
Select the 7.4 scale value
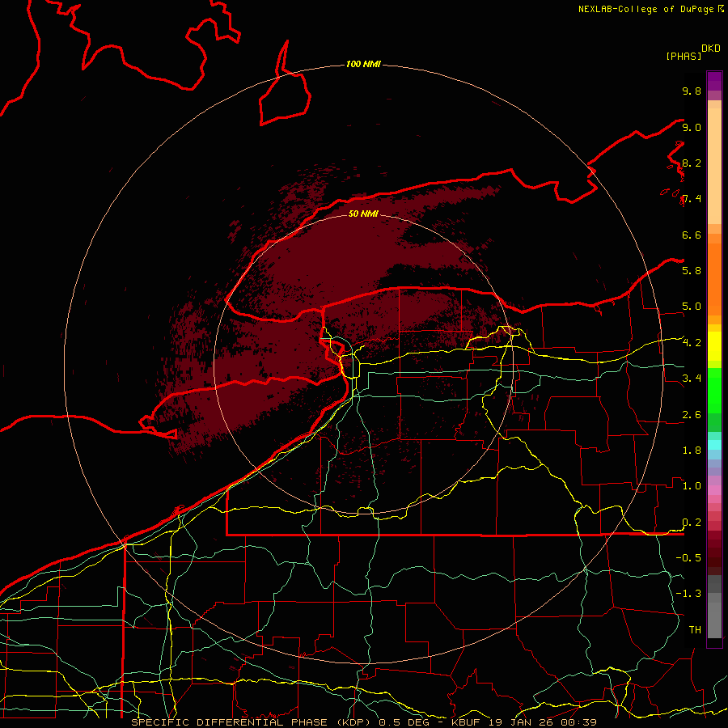[692, 199]
